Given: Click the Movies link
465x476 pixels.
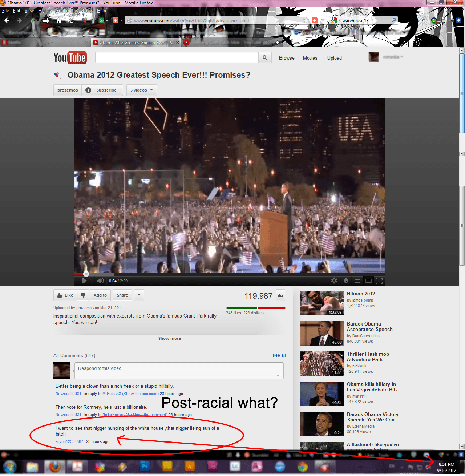Looking at the screenshot, I should tap(310, 58).
